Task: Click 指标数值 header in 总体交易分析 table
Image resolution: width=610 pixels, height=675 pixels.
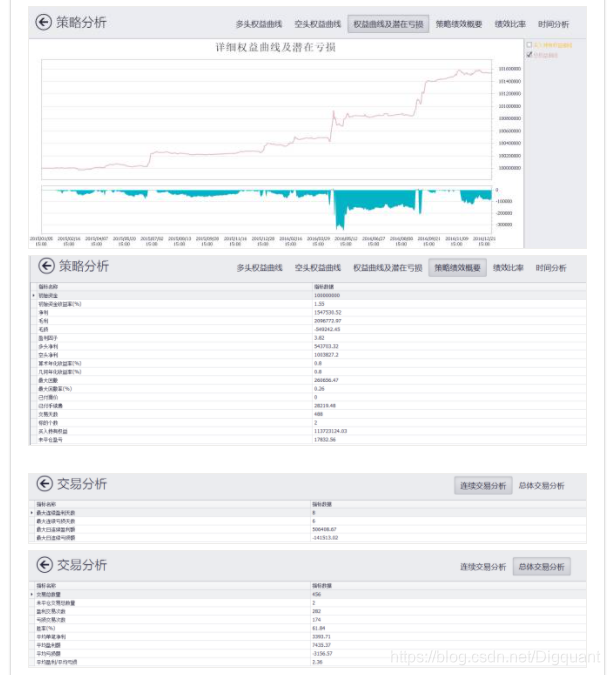Action: (x=322, y=586)
